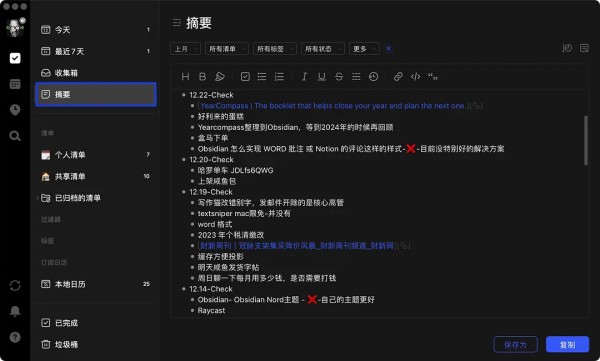Viewport: 600px width, 361px height.
Task: Click the word 格式 entry
Action: coord(215,224)
